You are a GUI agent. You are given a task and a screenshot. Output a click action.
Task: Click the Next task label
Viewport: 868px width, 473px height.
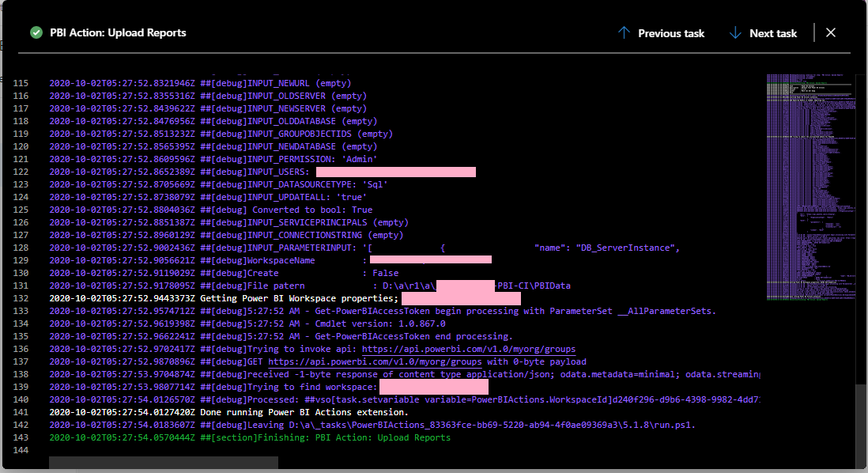[773, 32]
